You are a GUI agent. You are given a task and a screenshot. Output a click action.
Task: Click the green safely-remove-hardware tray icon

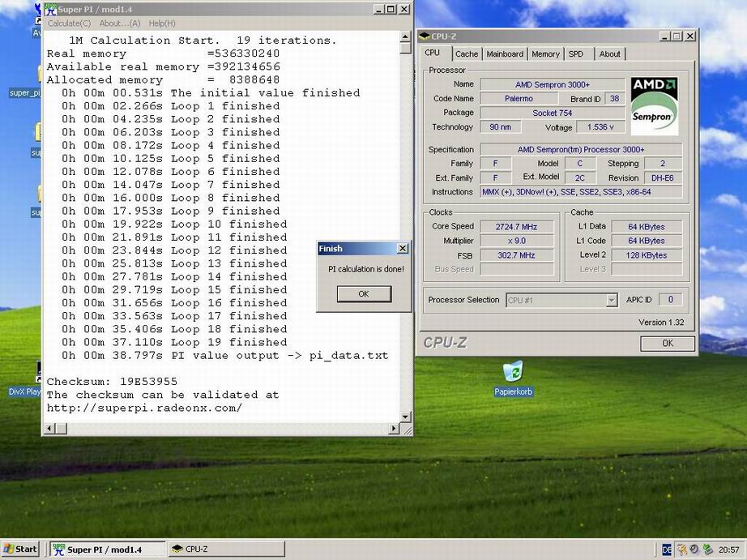pos(707,549)
